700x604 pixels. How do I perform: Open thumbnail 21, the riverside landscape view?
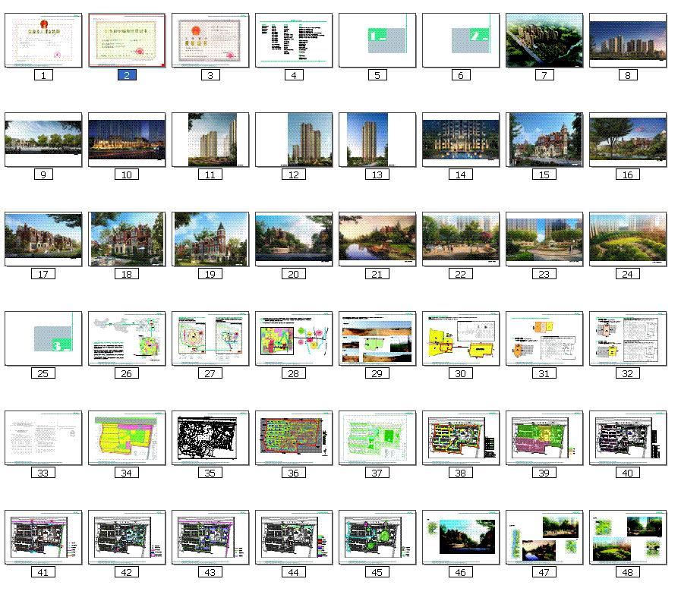click(377, 239)
